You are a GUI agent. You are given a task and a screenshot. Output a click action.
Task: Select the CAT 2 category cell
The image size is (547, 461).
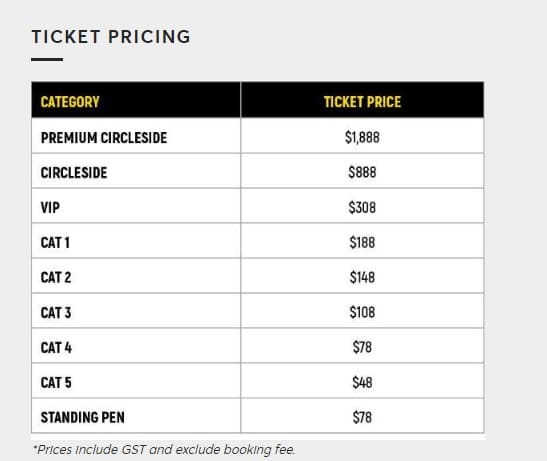(x=56, y=277)
